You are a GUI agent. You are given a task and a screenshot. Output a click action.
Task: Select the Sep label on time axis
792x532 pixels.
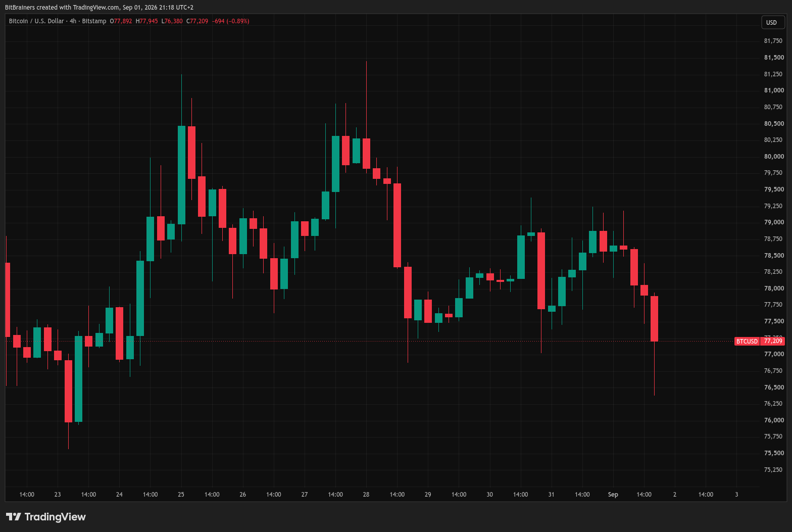point(613,495)
